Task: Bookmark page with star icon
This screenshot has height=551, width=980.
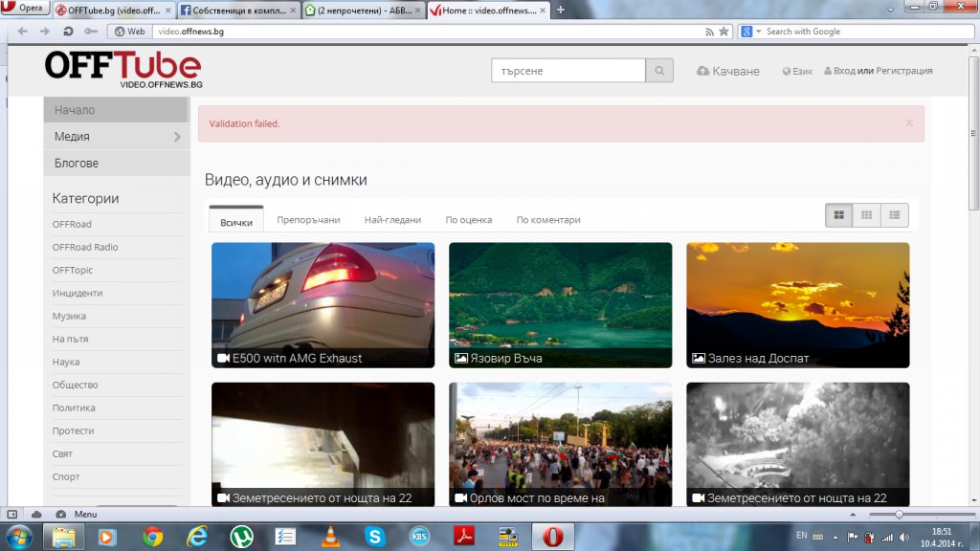Action: click(724, 32)
